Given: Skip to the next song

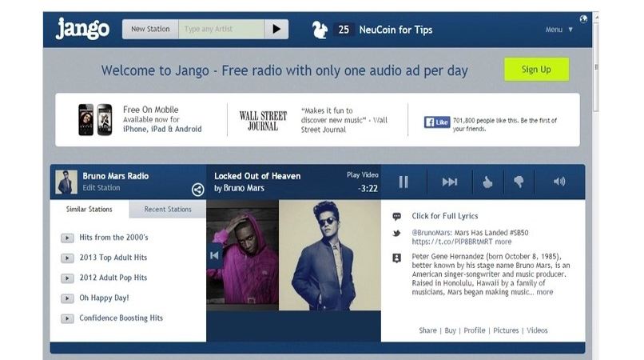Looking at the screenshot, I should [450, 182].
